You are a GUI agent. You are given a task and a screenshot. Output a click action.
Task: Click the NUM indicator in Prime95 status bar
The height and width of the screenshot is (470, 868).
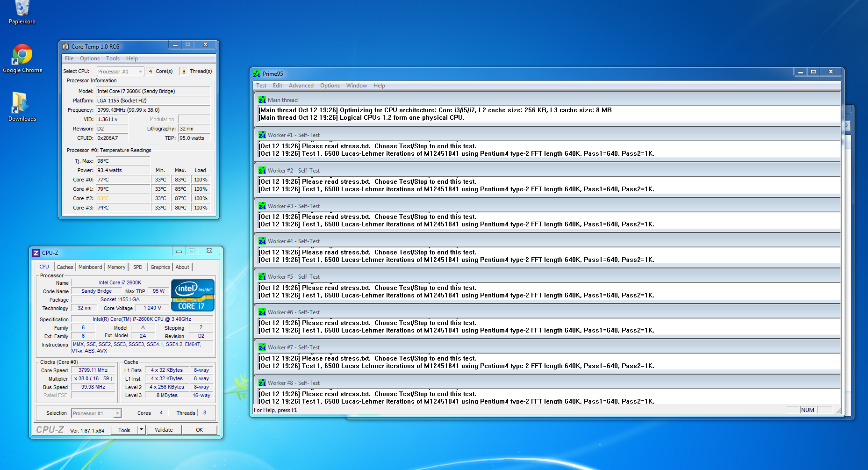point(808,410)
